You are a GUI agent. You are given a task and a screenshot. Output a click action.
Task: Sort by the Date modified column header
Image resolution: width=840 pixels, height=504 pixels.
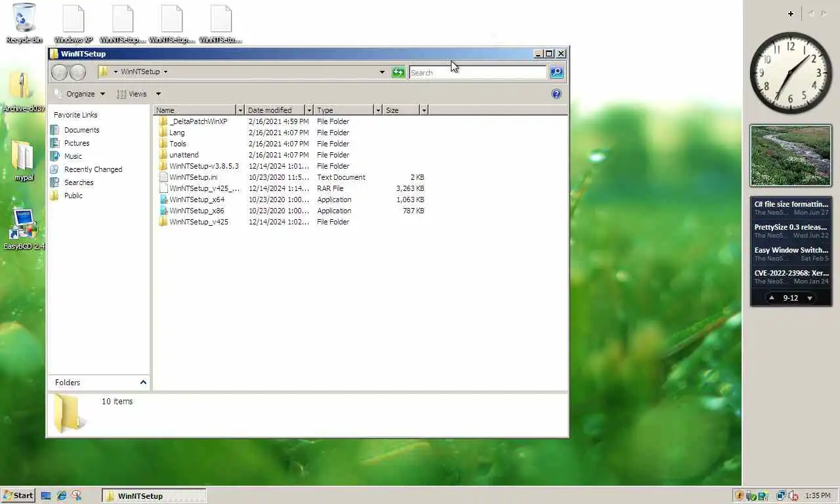pos(275,110)
